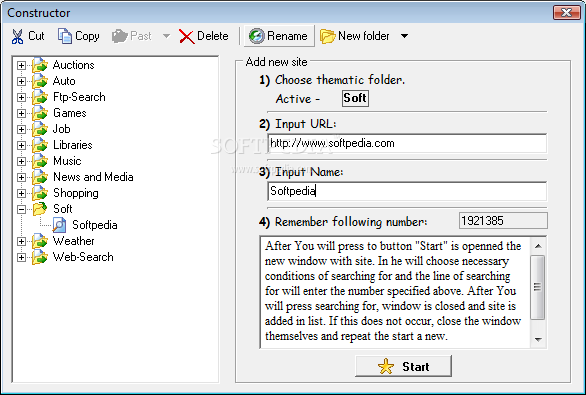Image resolution: width=586 pixels, height=395 pixels.
Task: Expand the Music tree node
Action: pyautogui.click(x=21, y=162)
